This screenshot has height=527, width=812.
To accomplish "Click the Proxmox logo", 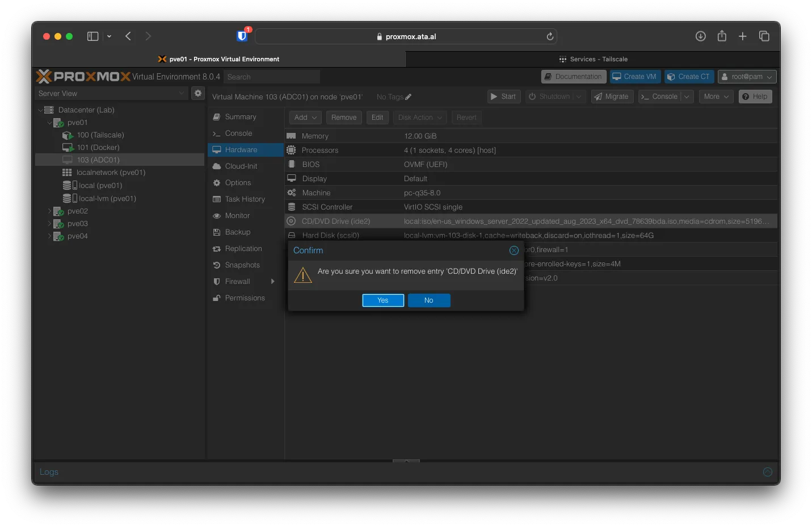I will click(x=83, y=77).
